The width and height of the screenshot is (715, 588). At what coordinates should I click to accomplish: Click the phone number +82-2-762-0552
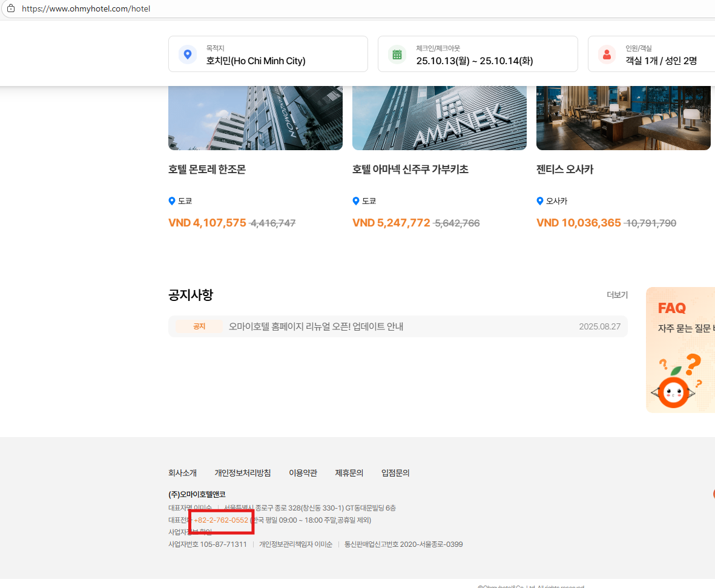[221, 520]
